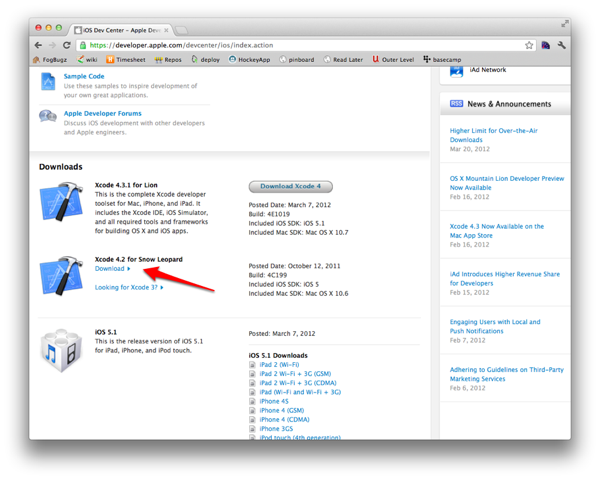Download iPhone 4S firmware

274,402
